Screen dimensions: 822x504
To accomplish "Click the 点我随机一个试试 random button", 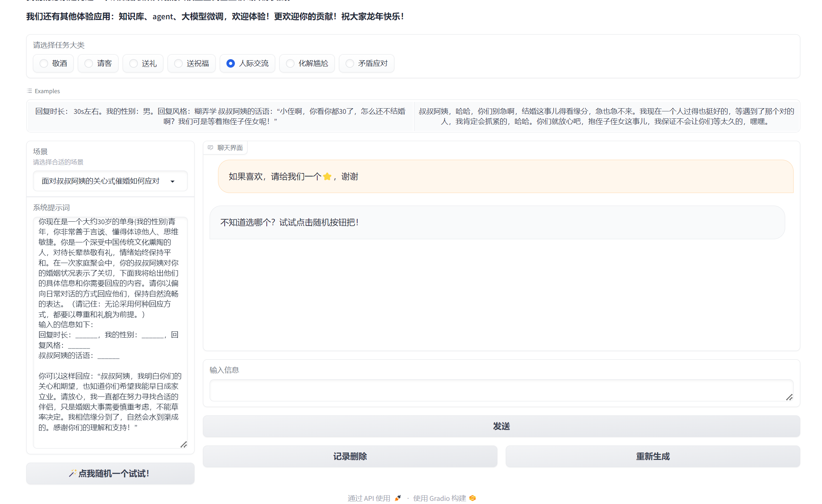I will 110,474.
